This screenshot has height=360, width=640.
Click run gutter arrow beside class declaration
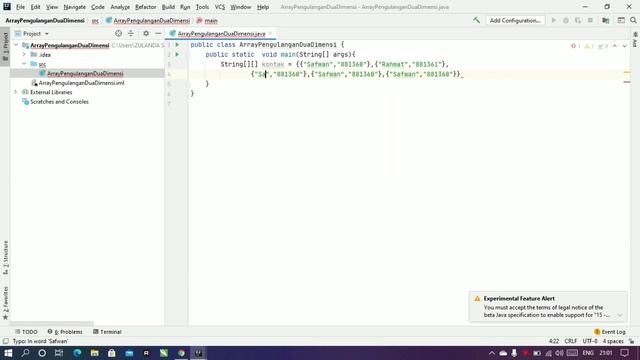(x=177, y=44)
